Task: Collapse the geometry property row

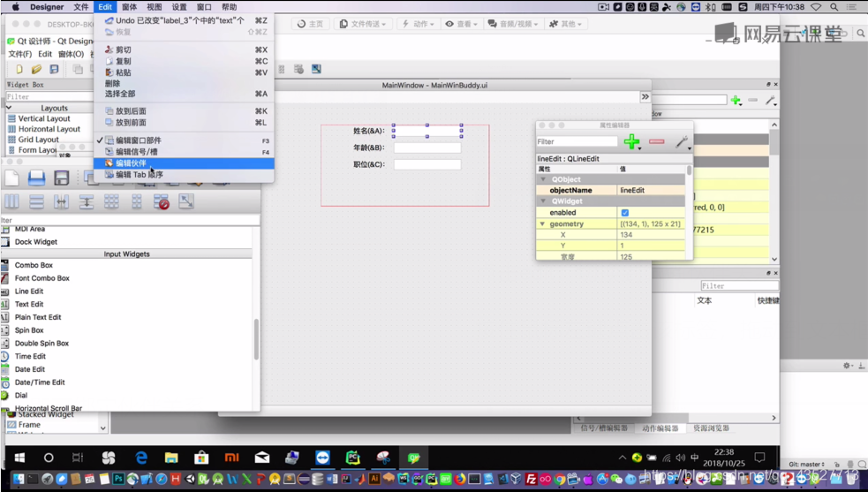Action: click(542, 223)
